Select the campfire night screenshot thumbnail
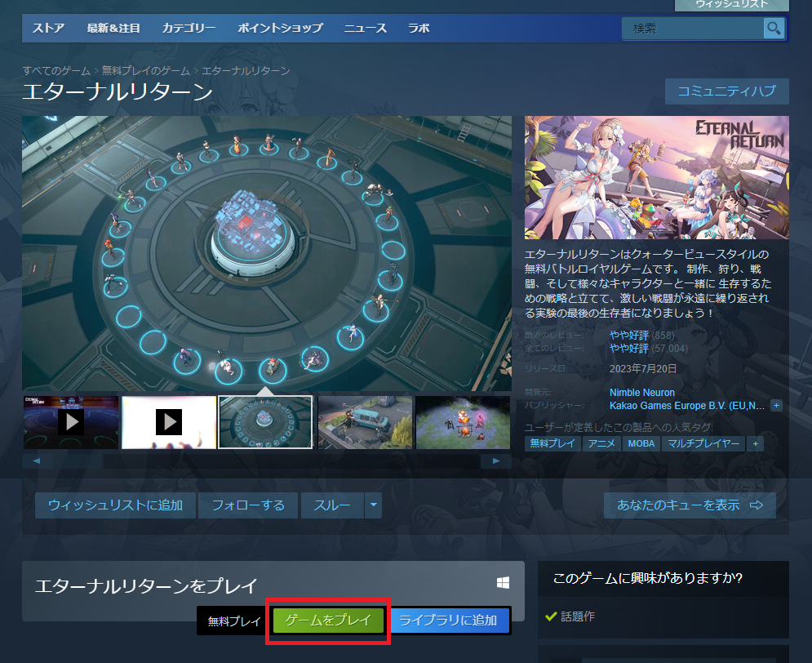This screenshot has width=812, height=663. coord(463,423)
